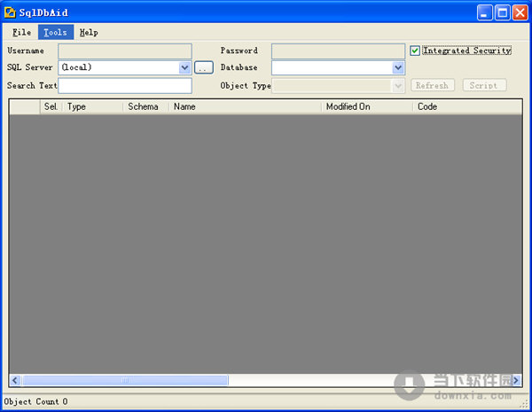Click the SqlDbAid title bar app icon

10,12
